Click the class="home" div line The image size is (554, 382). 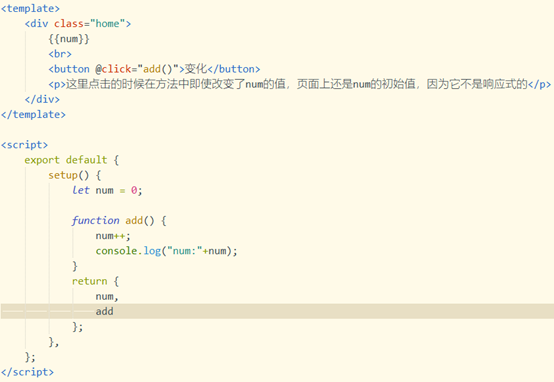78,24
